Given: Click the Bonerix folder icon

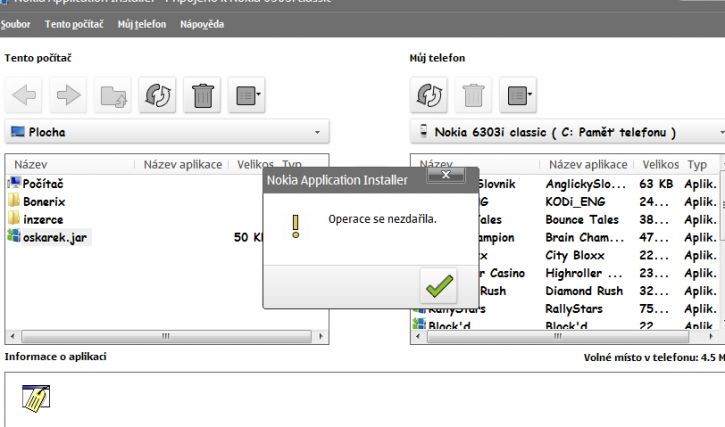Looking at the screenshot, I should 14,200.
